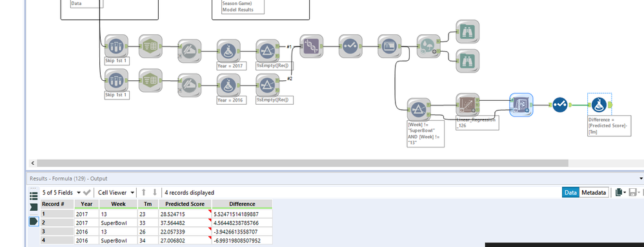Switch to the Metadata view tab
The image size is (644, 247).
[x=594, y=192]
